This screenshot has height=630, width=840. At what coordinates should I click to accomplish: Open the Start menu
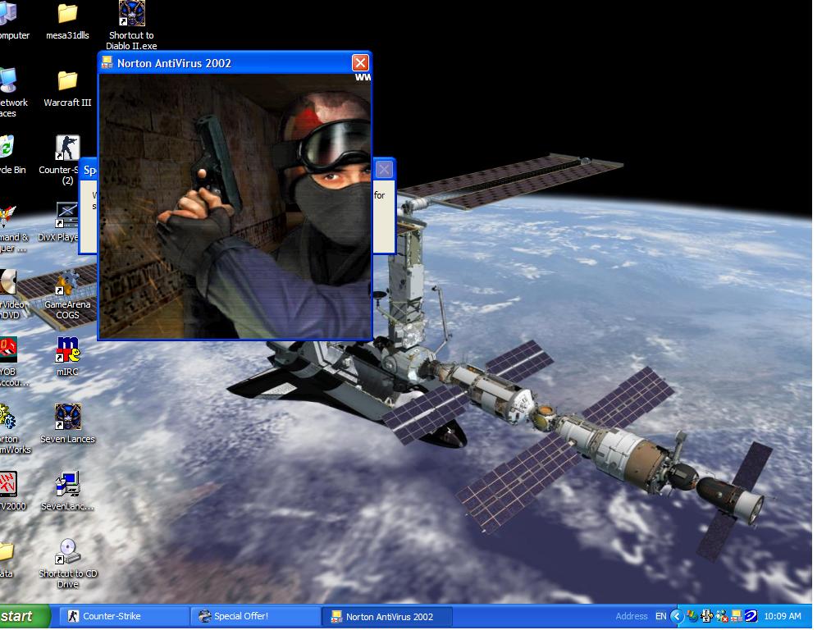pyautogui.click(x=24, y=617)
